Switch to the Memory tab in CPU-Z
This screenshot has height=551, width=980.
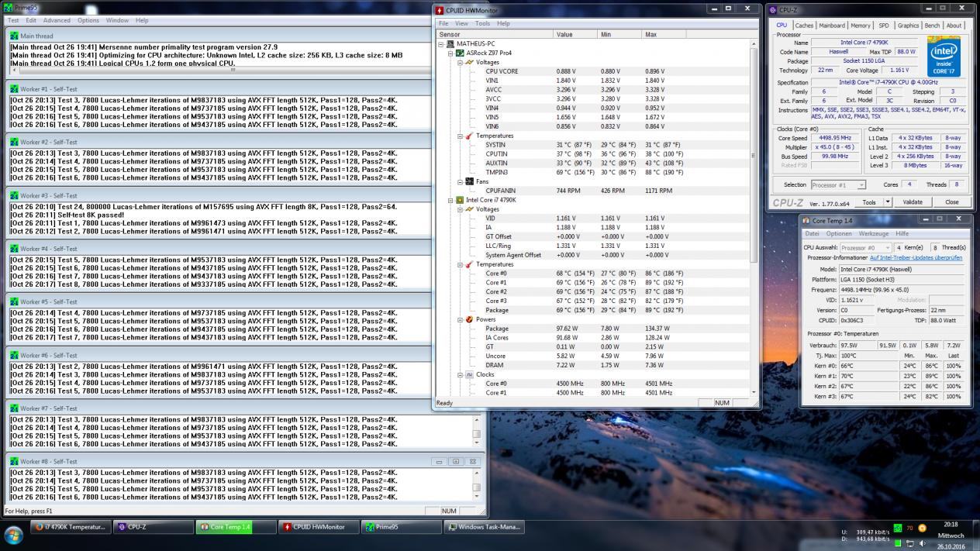pyautogui.click(x=861, y=26)
